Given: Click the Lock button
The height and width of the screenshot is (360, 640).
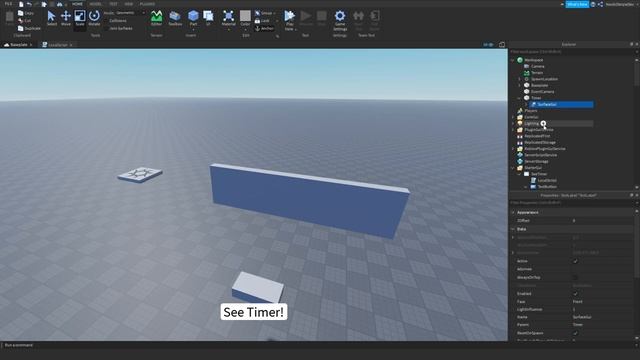Looking at the screenshot, I should coord(262,20).
